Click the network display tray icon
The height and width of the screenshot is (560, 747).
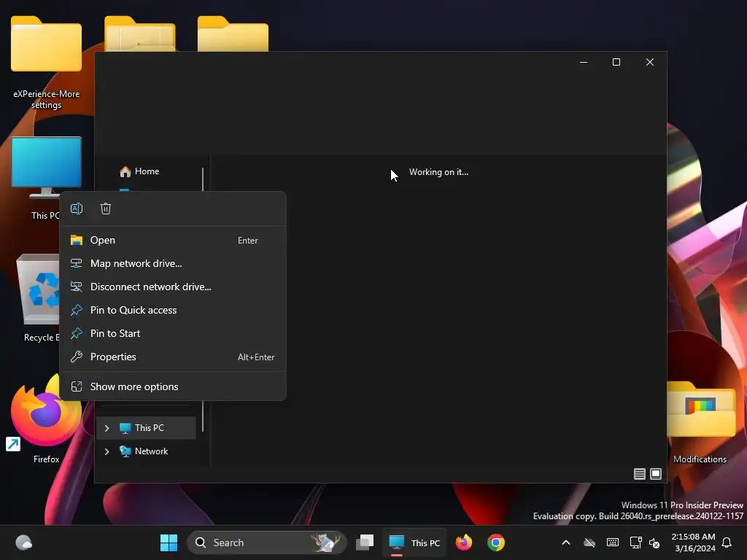click(635, 542)
